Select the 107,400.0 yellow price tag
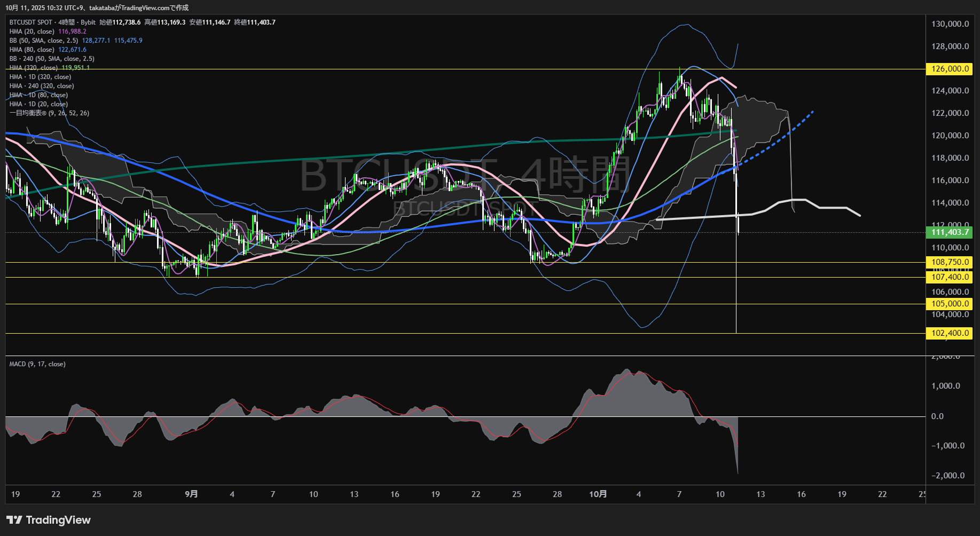This screenshot has width=980, height=536. [950, 277]
